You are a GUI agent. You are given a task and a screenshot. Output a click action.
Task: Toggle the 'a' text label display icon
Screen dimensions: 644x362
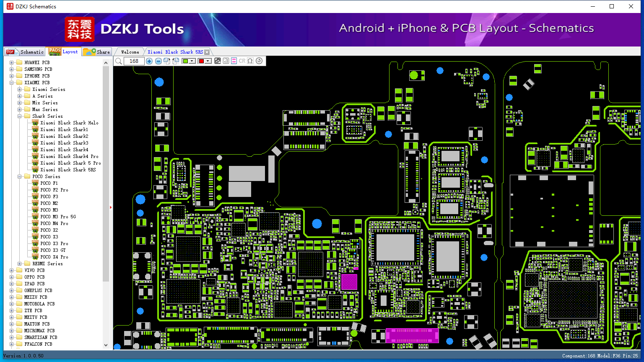pos(226,61)
